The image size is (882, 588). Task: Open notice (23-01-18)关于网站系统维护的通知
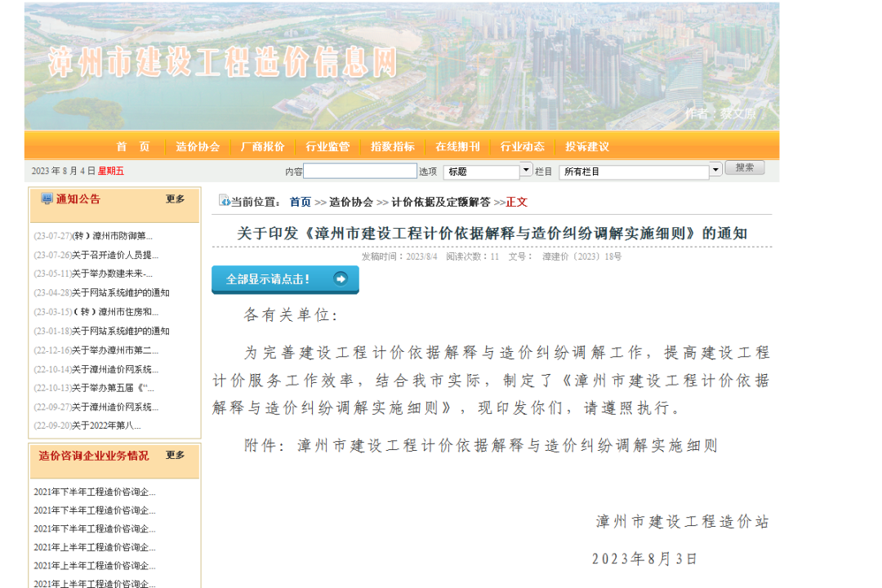102,331
